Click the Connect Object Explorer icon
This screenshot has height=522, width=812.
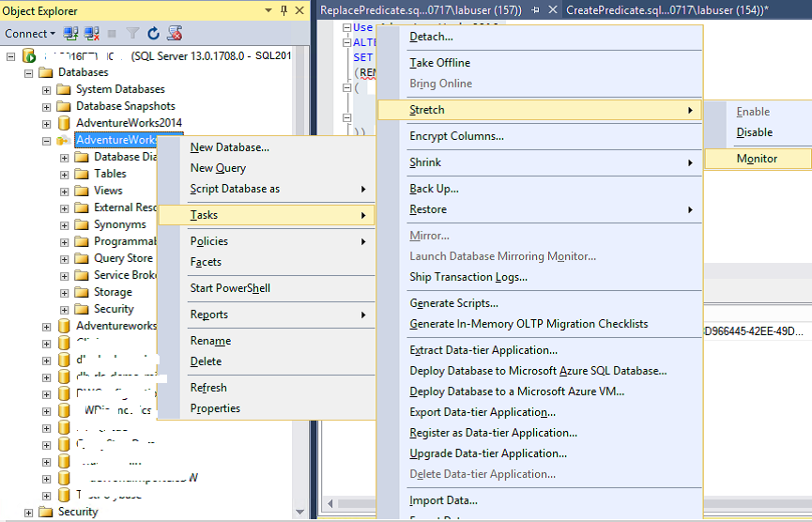coord(71,33)
